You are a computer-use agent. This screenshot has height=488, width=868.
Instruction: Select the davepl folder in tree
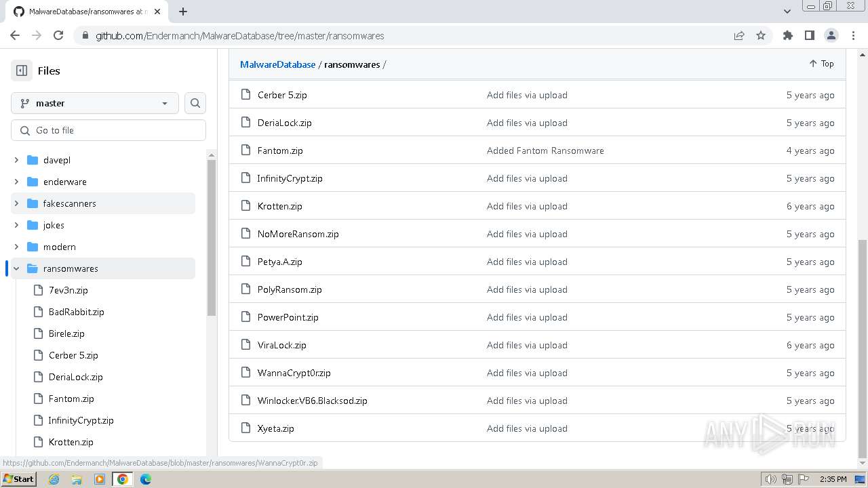[57, 160]
